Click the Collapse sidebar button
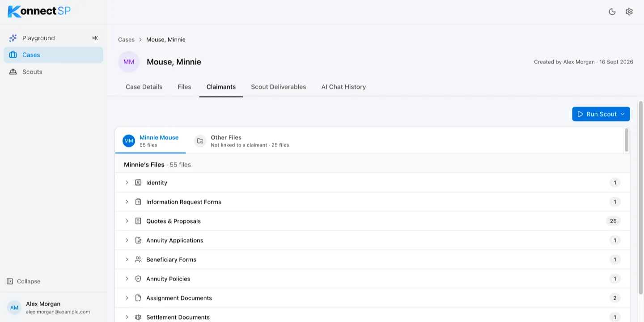644x322 pixels. pyautogui.click(x=23, y=281)
